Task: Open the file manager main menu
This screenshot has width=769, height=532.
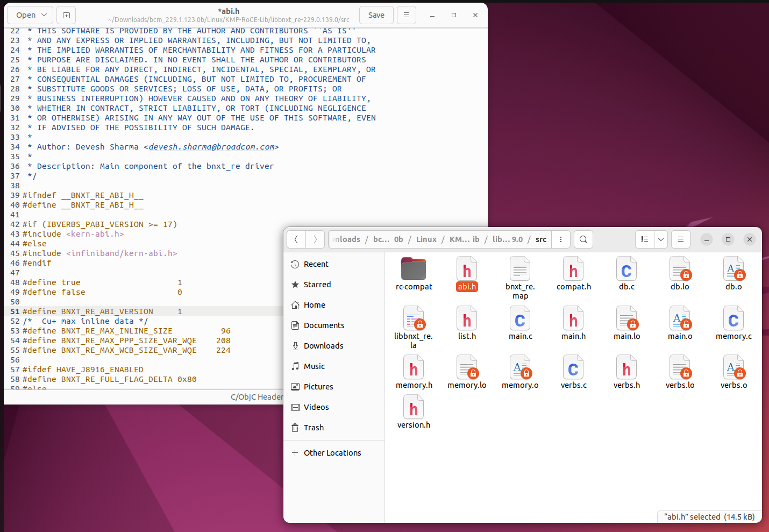Action: [681, 239]
